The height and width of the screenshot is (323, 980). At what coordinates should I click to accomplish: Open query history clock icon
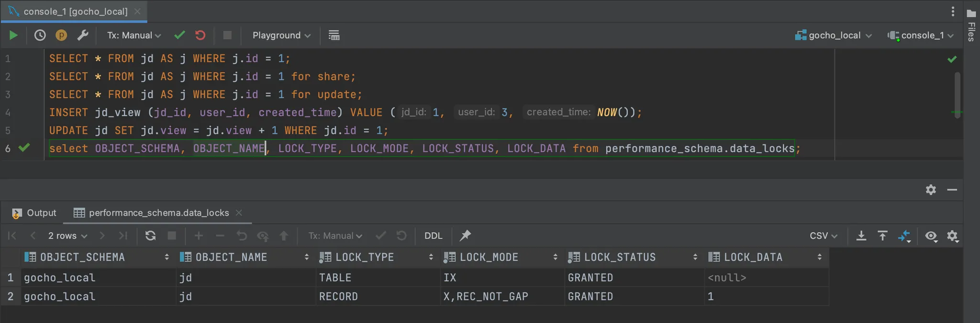click(40, 35)
